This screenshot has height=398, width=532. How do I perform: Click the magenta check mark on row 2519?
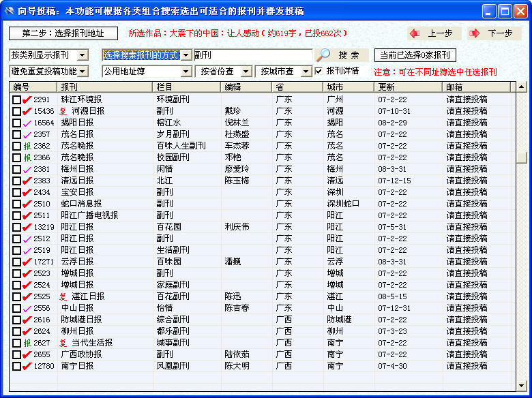coord(27,251)
